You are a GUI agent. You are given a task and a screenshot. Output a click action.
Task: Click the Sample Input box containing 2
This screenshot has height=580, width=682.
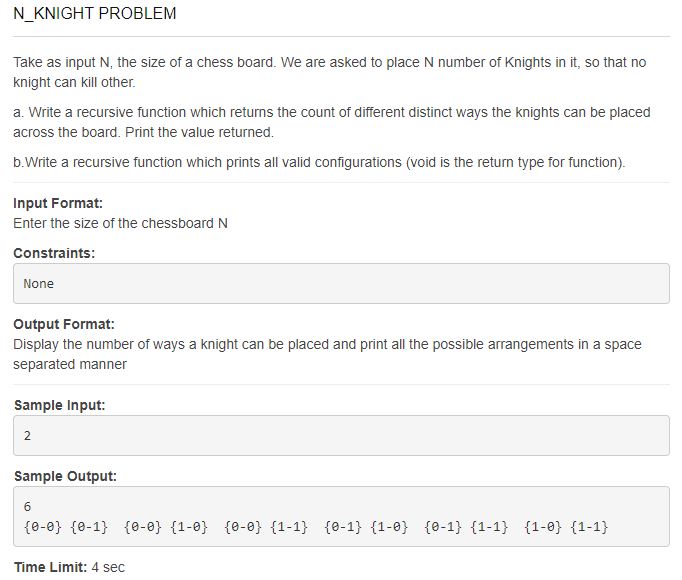pos(341,436)
